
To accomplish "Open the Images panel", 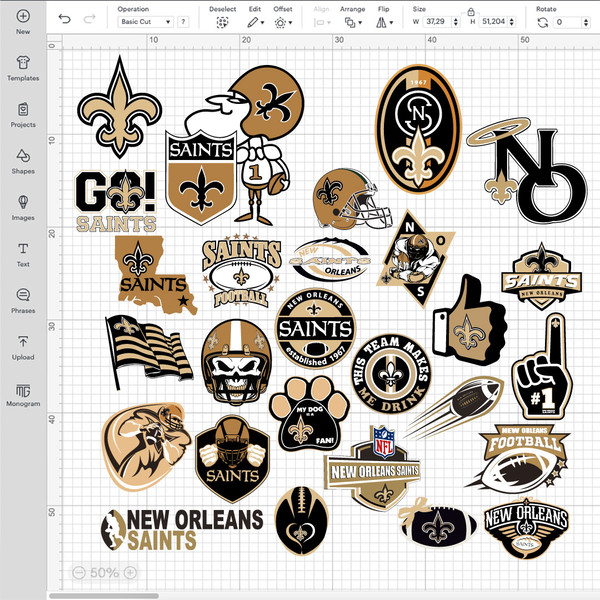I will point(23,208).
